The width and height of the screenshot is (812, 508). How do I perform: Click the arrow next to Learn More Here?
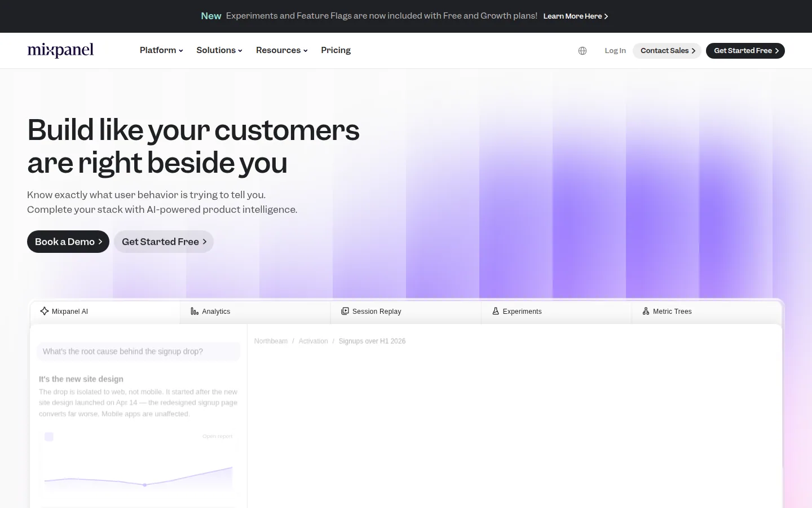(606, 16)
